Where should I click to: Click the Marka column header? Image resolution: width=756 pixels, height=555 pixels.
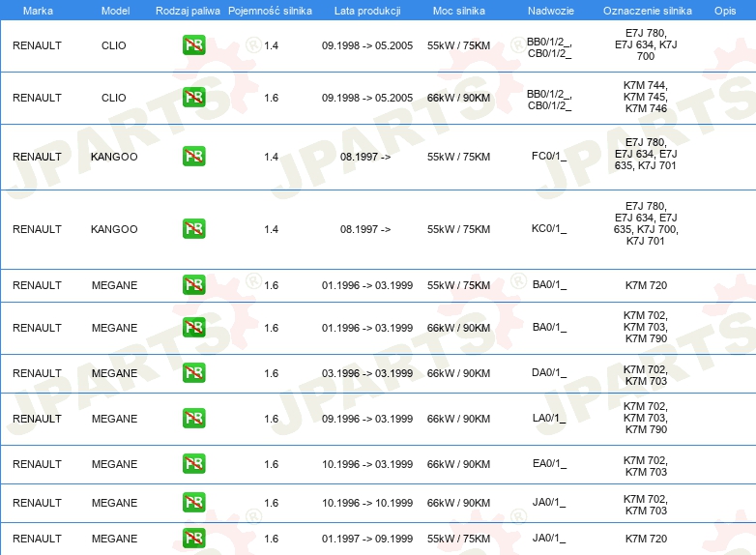coord(38,11)
